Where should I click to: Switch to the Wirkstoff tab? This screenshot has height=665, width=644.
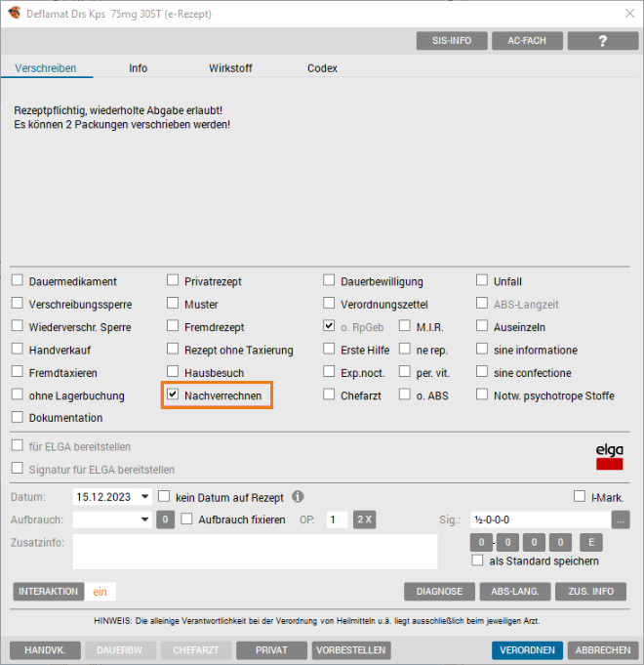(x=230, y=68)
